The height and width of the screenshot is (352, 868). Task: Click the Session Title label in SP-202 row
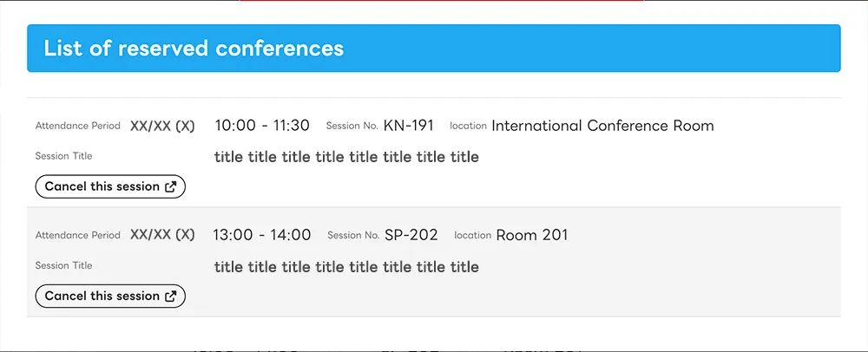[63, 265]
